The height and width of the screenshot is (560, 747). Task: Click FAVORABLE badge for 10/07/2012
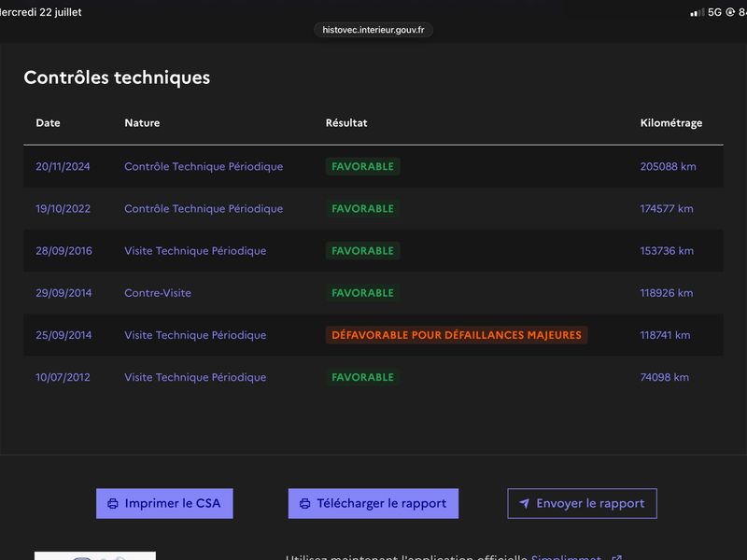tap(362, 377)
